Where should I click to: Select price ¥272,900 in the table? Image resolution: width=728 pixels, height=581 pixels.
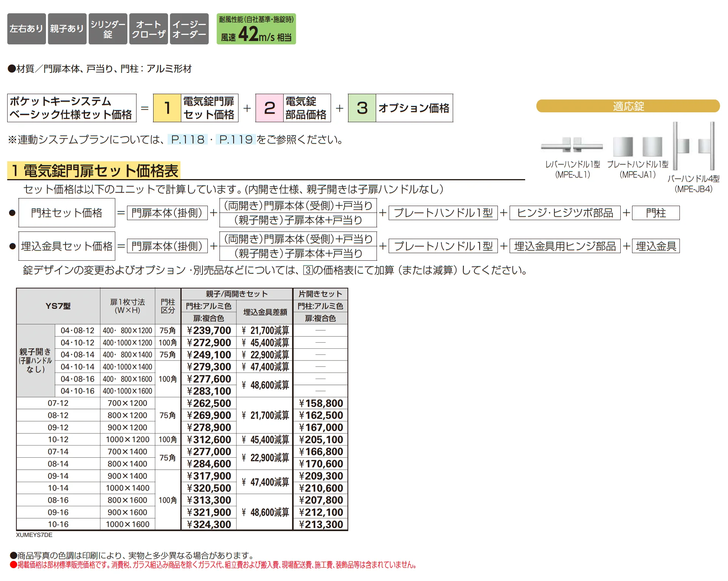pyautogui.click(x=209, y=343)
